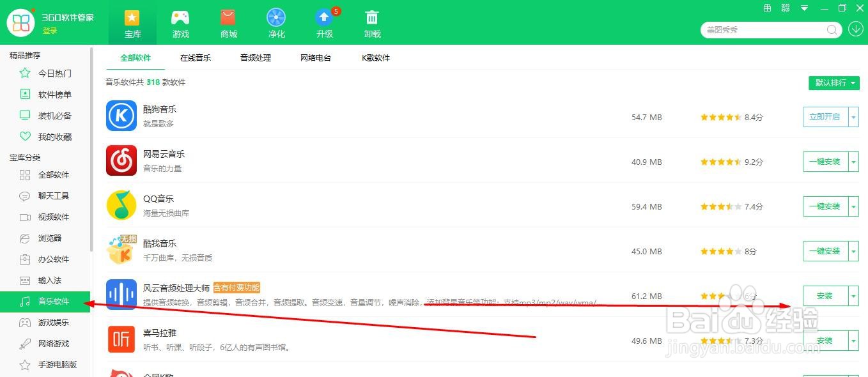This screenshot has height=377, width=868.
Task: Click 含有付费功能 tag on 风云音频处理大师
Action: [237, 288]
